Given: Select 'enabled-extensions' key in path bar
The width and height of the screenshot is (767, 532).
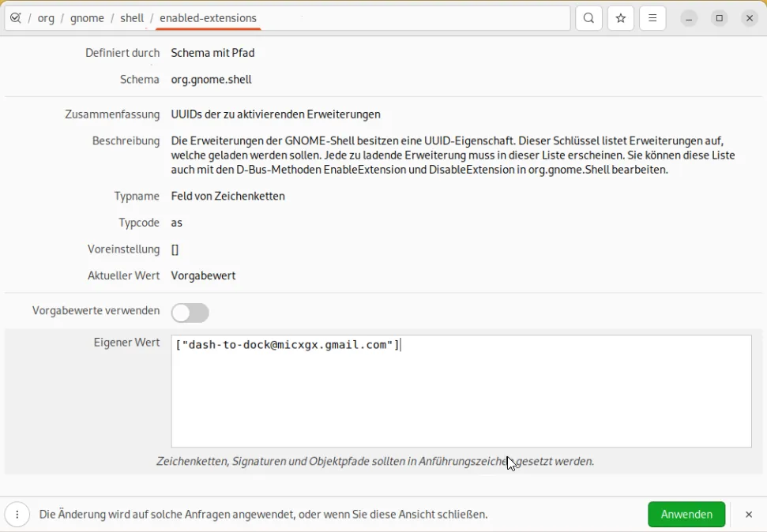Looking at the screenshot, I should click(x=208, y=18).
